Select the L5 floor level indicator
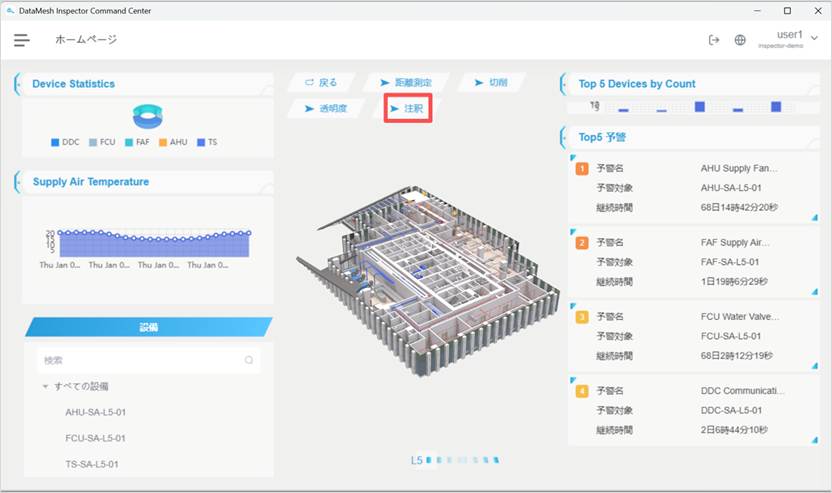The width and height of the screenshot is (832, 493). pos(416,461)
